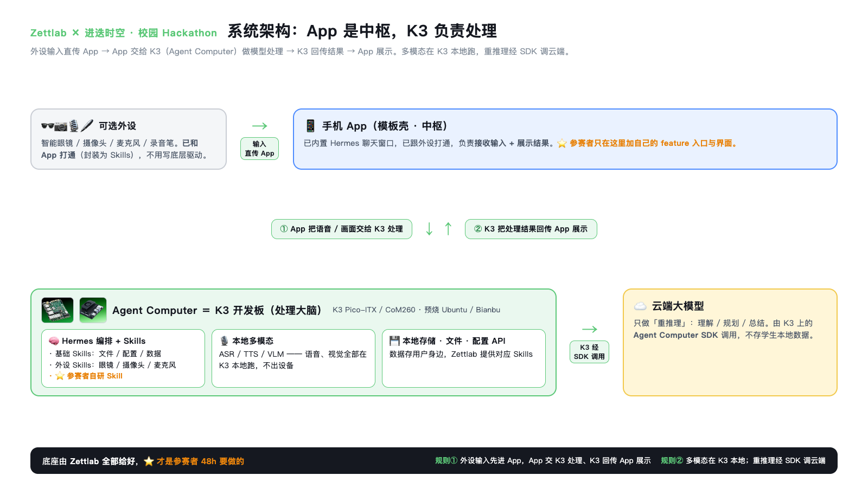Screen dimensions: 868x488
Task: Click the orange feature 入口与界面 sentence
Action: coord(654,143)
